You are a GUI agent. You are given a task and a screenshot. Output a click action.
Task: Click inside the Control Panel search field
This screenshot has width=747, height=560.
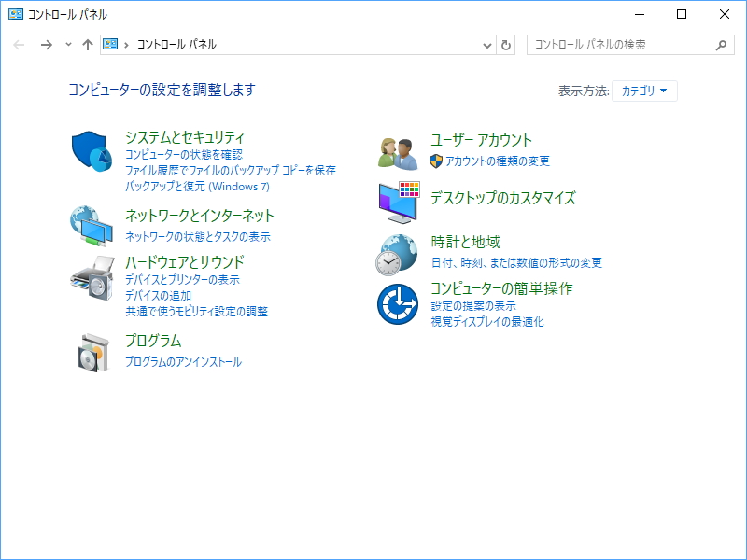(x=607, y=44)
